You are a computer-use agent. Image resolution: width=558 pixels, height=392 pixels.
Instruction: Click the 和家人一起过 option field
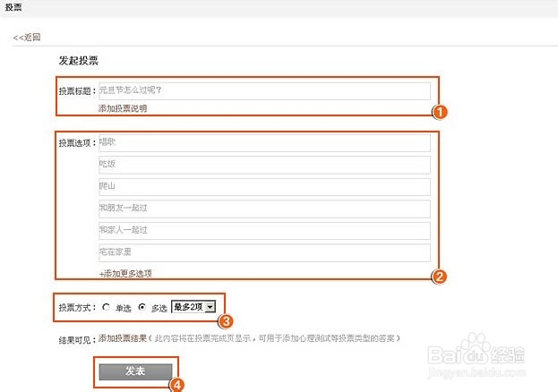264,231
